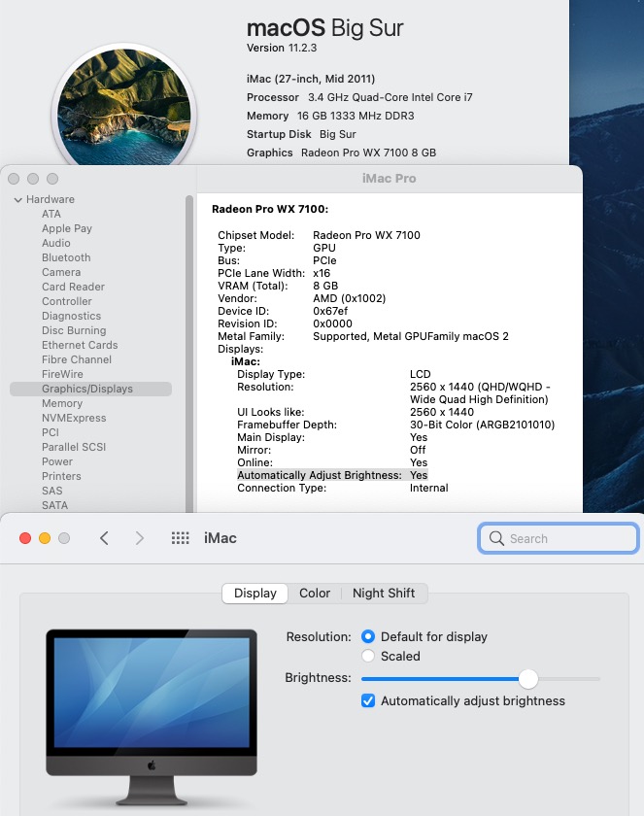The width and height of the screenshot is (644, 816).
Task: Select Disc Burning in hardware sidebar
Action: tap(74, 330)
